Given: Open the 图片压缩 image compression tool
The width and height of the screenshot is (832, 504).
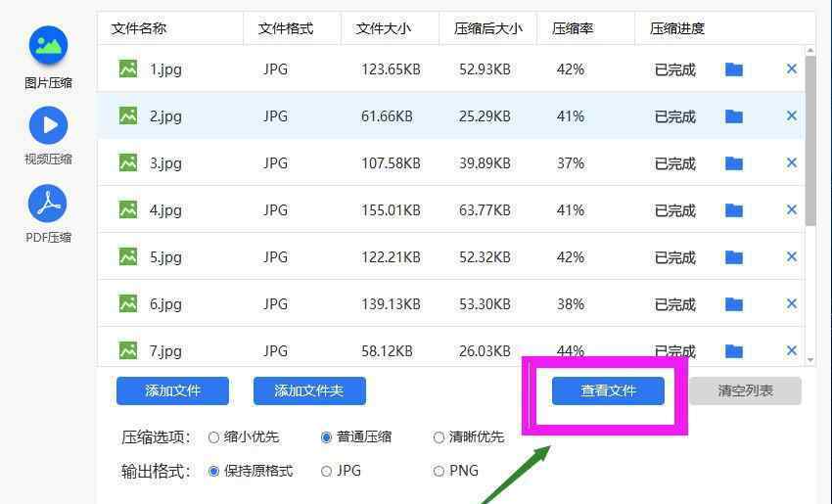Looking at the screenshot, I should [x=48, y=58].
